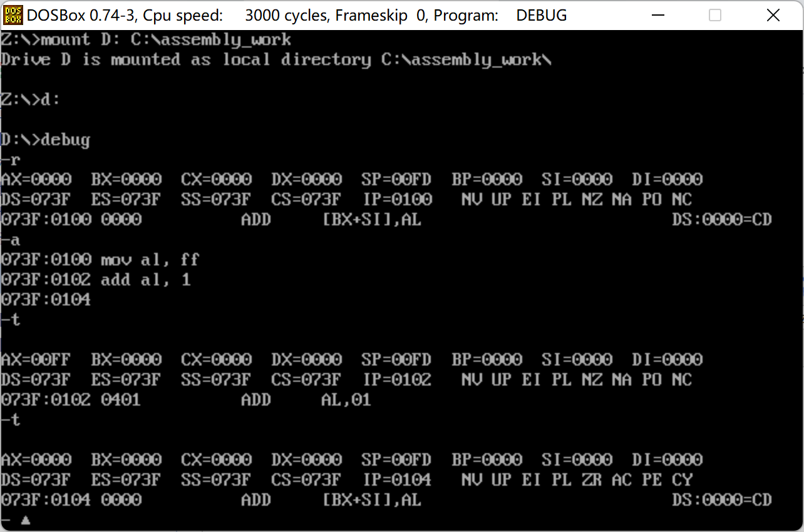This screenshot has height=532, width=804.
Task: Click the 'PE' parity flag
Action: point(652,481)
